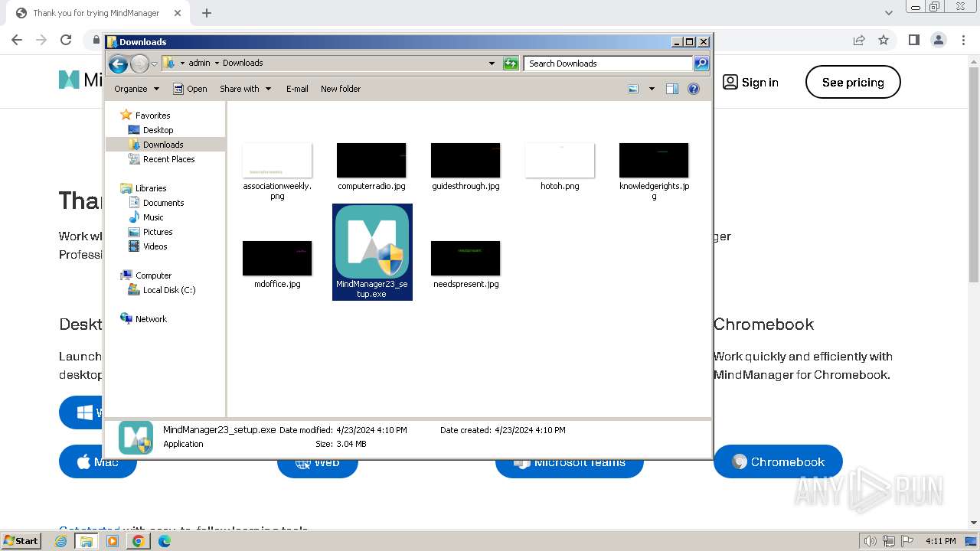Click Windows Explorer taskbar icon
The height and width of the screenshot is (551, 980).
87,541
